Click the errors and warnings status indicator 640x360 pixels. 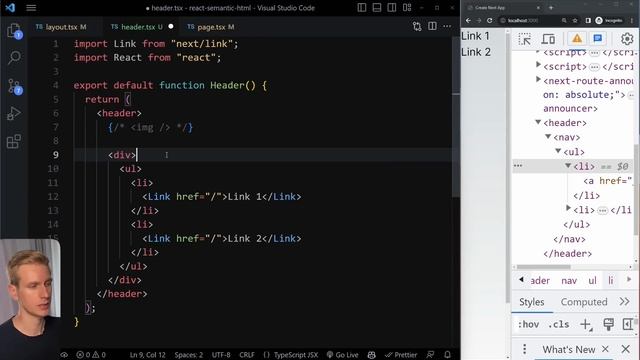(91, 355)
